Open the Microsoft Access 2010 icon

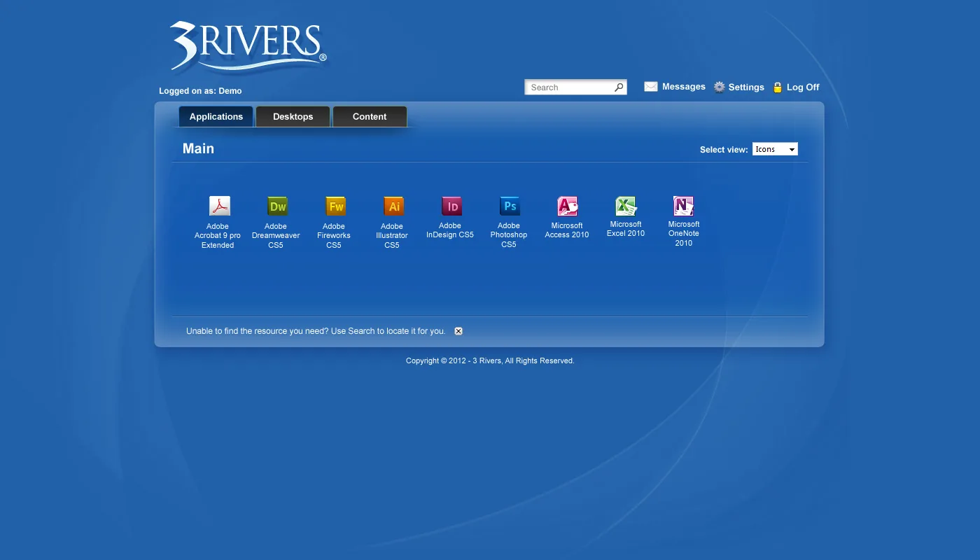click(568, 206)
